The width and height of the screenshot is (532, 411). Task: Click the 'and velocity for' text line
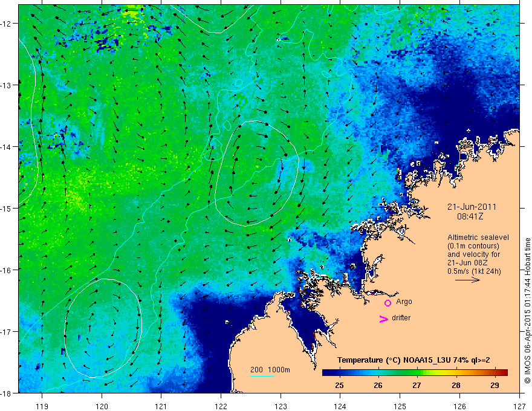(473, 254)
